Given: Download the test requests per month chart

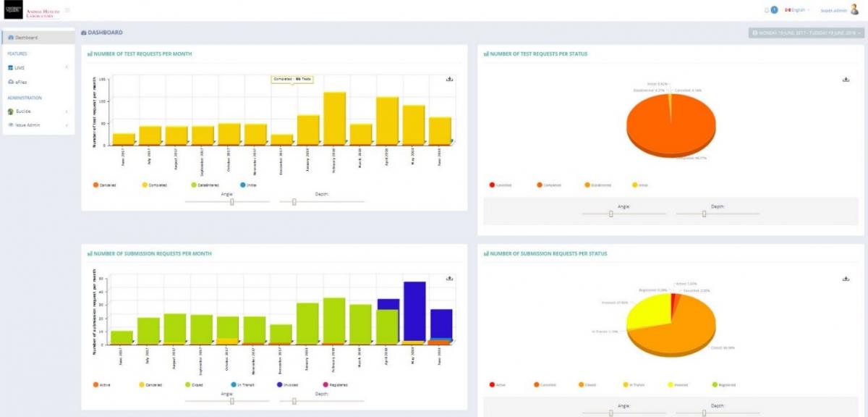Looking at the screenshot, I should 449,79.
